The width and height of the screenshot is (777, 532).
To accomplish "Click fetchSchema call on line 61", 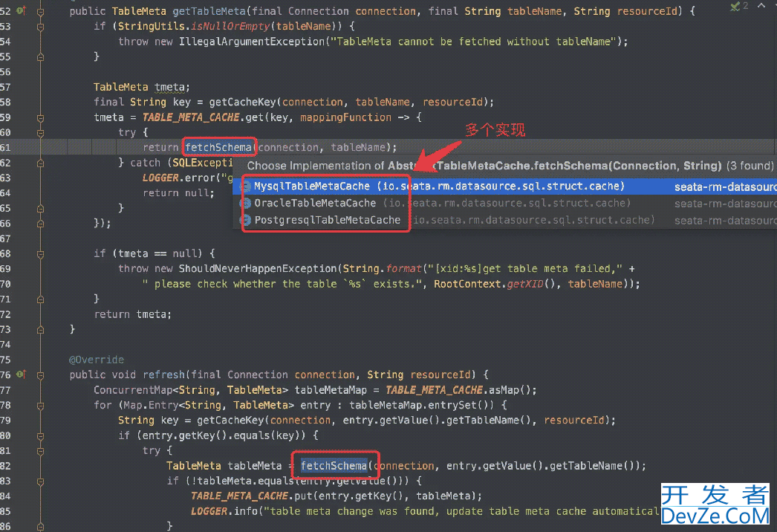I will [218, 147].
